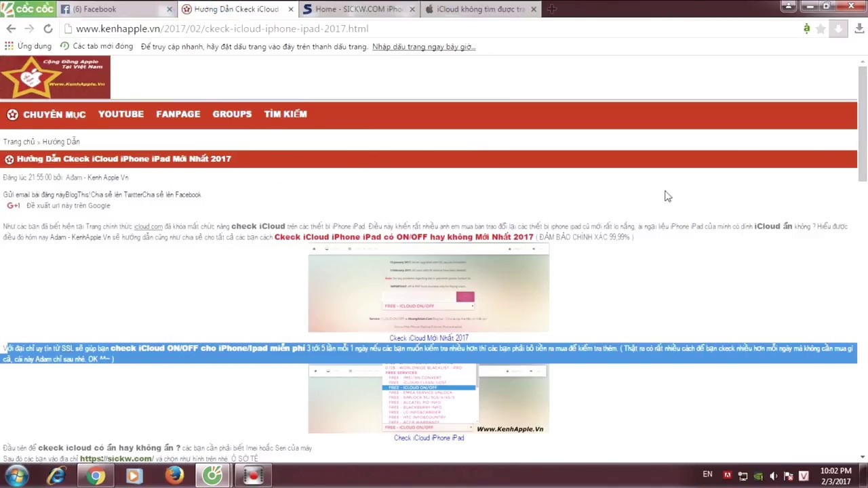The height and width of the screenshot is (488, 868).
Task: Click Chia sẻ lên Facebook link
Action: pos(172,195)
